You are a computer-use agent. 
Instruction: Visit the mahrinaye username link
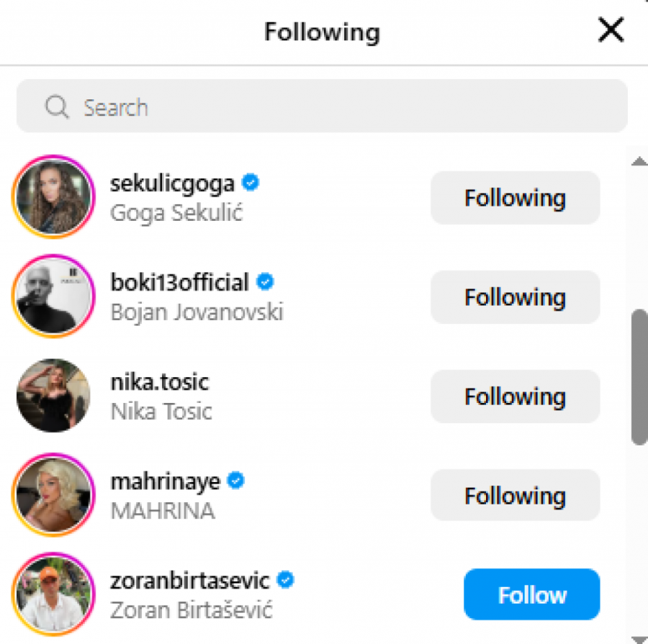pyautogui.click(x=165, y=481)
